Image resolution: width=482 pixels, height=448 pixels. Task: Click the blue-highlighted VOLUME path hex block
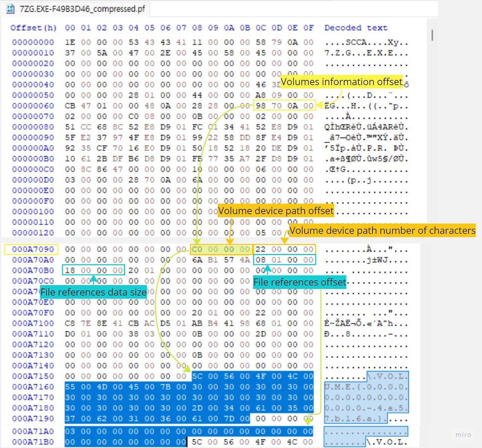point(169,397)
